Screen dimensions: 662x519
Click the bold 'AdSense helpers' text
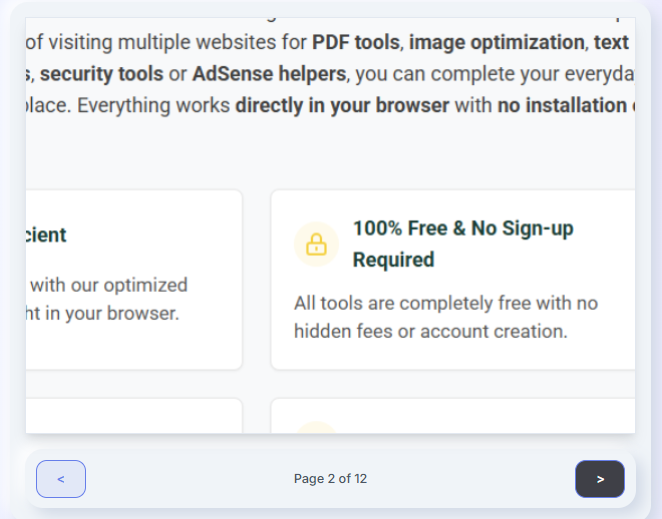tap(269, 74)
